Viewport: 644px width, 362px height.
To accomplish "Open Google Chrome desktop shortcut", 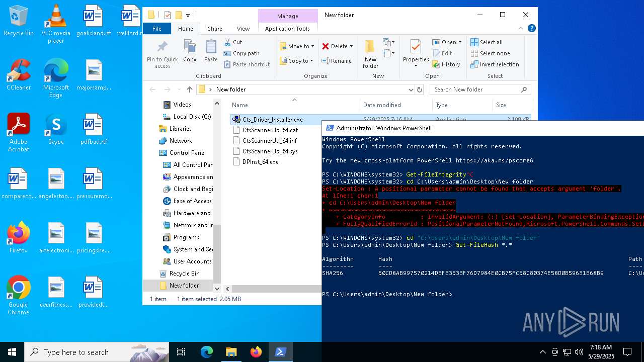I will (x=19, y=296).
